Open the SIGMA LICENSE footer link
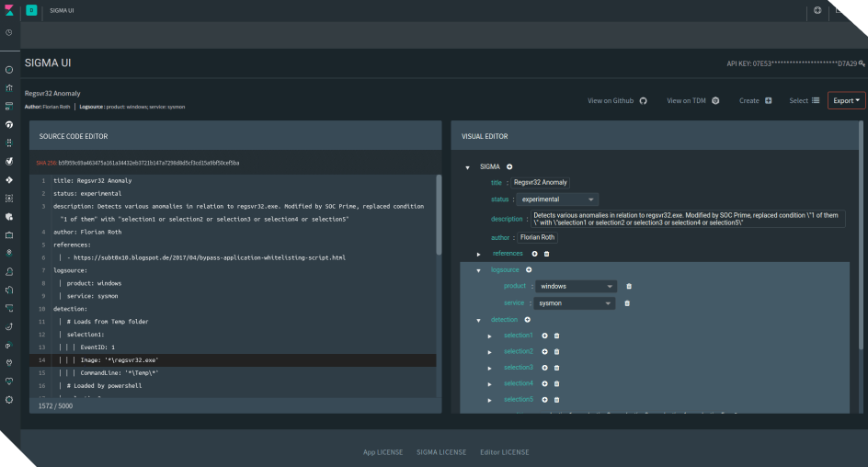The width and height of the screenshot is (868, 467). pos(440,452)
